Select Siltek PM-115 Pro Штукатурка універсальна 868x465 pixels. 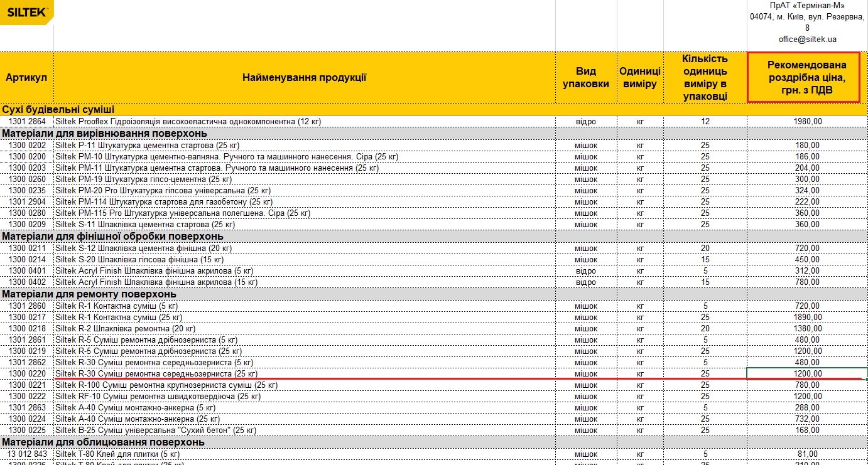point(305,213)
